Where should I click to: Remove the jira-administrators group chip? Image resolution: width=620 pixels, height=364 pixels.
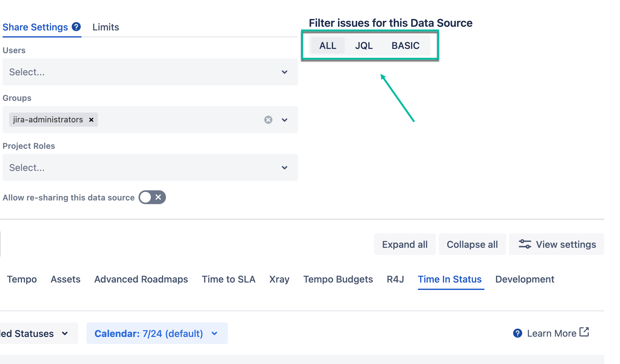pos(91,120)
